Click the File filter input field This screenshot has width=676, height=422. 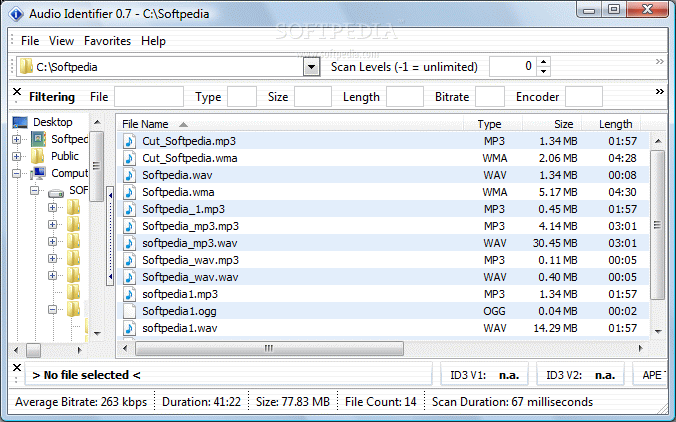[x=149, y=97]
